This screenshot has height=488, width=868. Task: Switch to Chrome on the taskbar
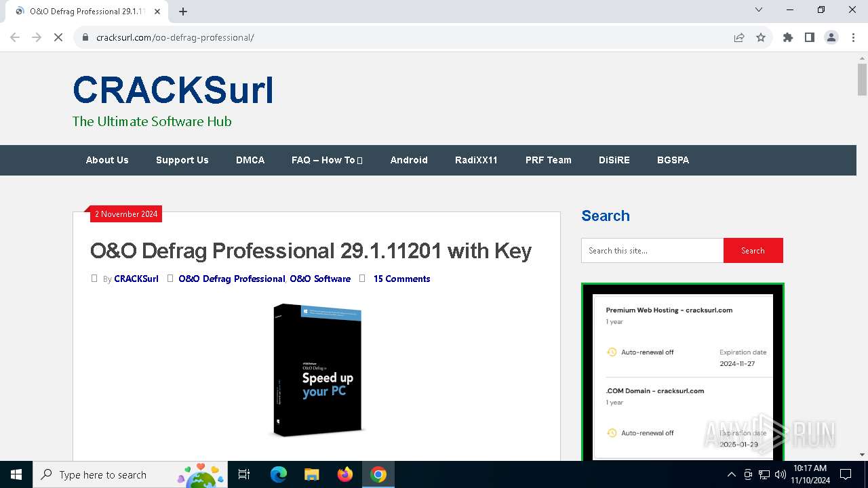click(378, 474)
